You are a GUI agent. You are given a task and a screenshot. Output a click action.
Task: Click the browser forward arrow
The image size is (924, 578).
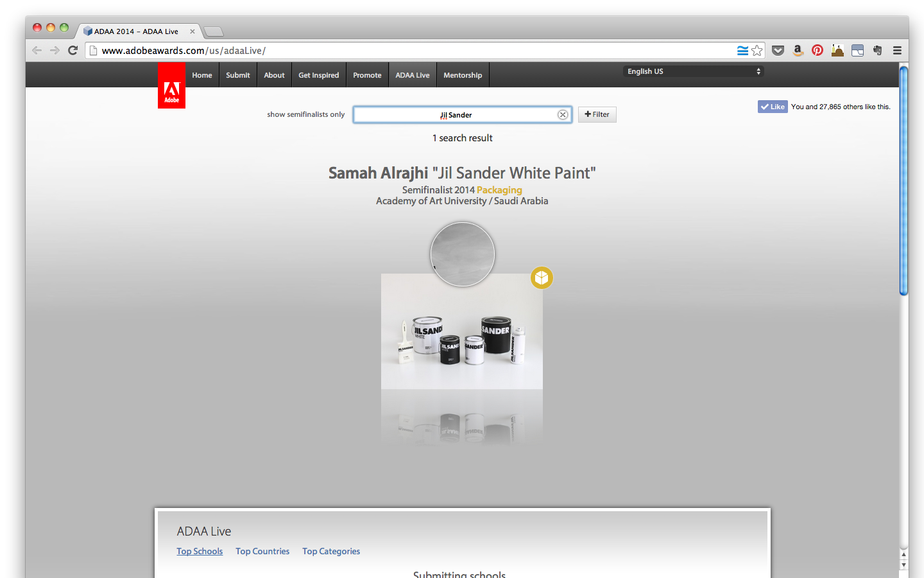click(55, 50)
